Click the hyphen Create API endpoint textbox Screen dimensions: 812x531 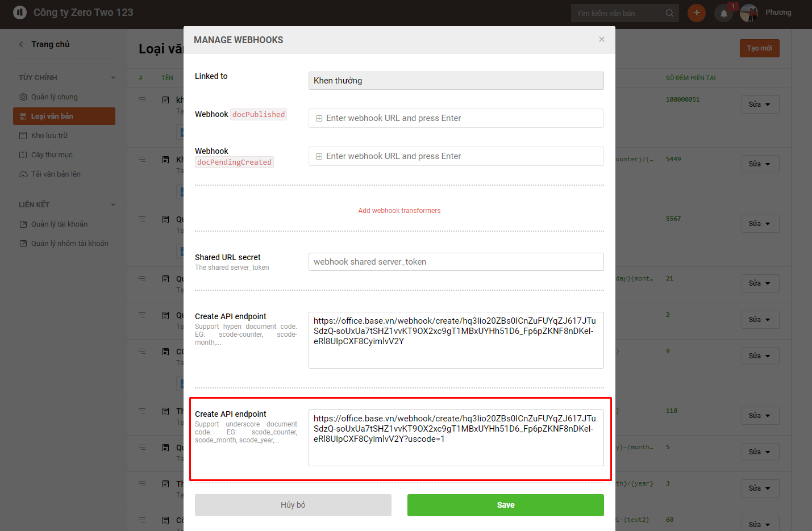[x=456, y=340]
